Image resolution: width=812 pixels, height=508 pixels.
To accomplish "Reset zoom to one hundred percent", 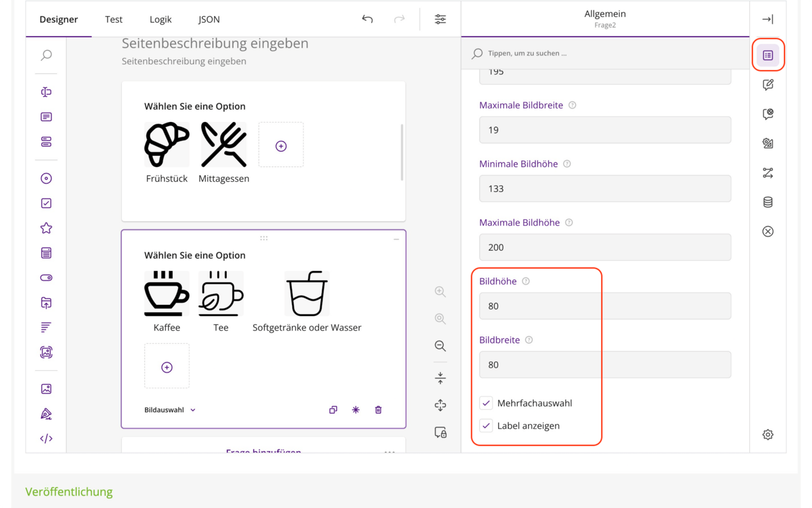I will (440, 319).
